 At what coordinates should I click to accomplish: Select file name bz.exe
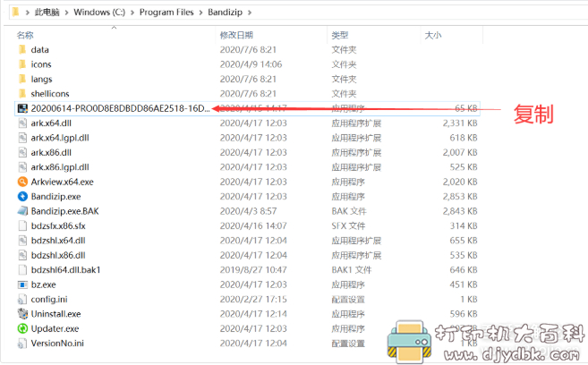44,284
